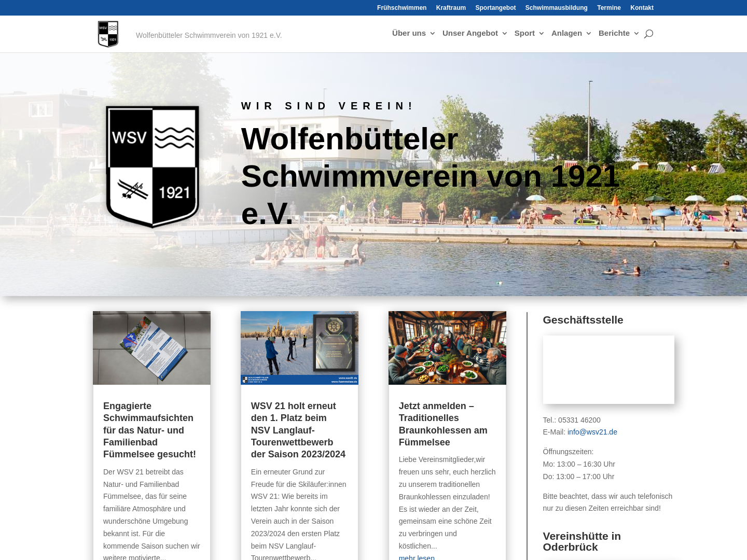Image resolution: width=747 pixels, height=560 pixels.
Task: Open Termine top bar link
Action: pyautogui.click(x=609, y=8)
